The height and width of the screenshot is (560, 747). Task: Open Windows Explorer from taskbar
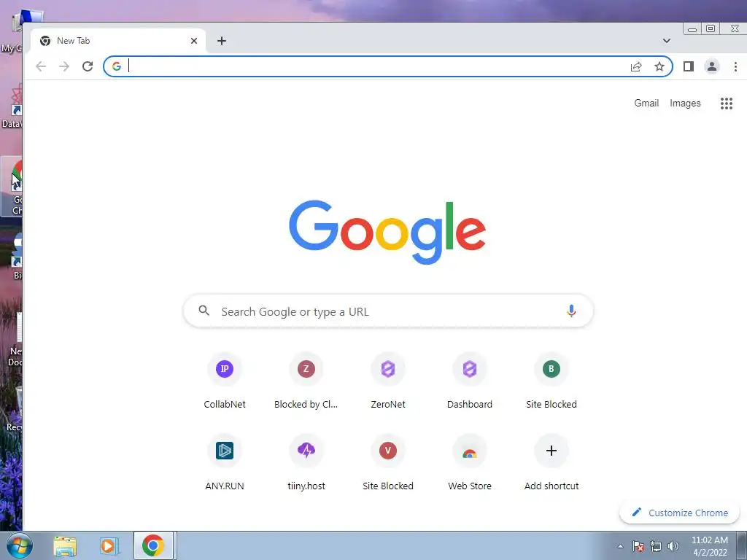click(65, 545)
